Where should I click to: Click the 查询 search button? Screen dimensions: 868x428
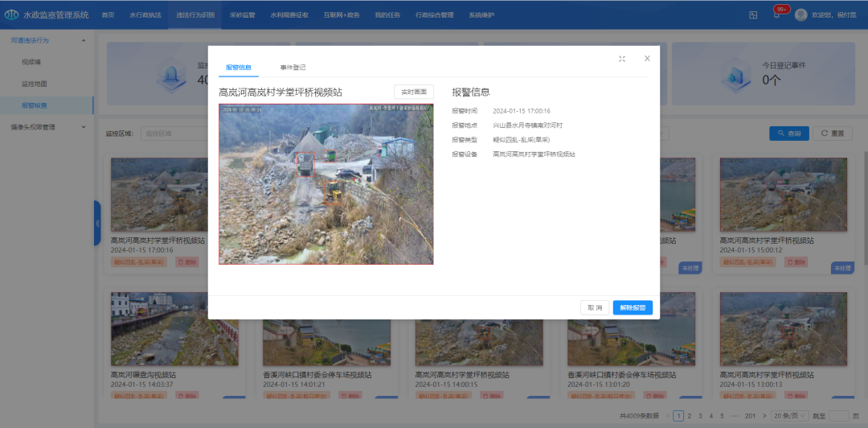pyautogui.click(x=788, y=134)
